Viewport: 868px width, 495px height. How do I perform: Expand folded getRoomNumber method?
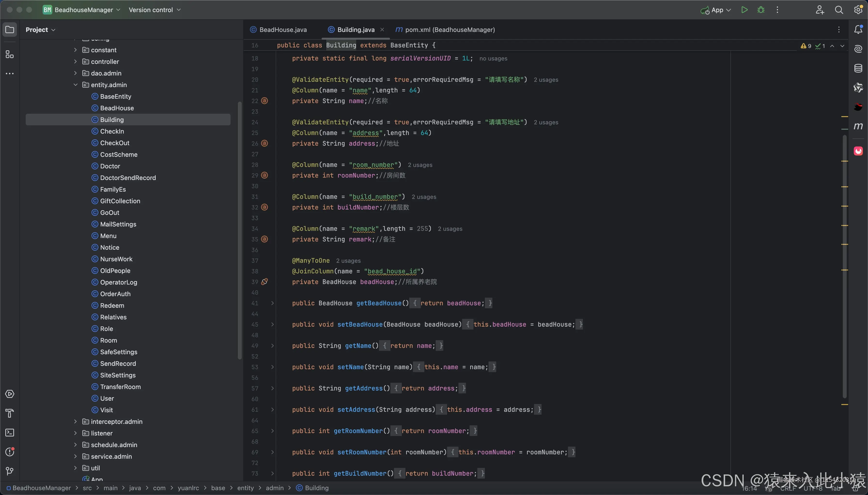pyautogui.click(x=272, y=431)
